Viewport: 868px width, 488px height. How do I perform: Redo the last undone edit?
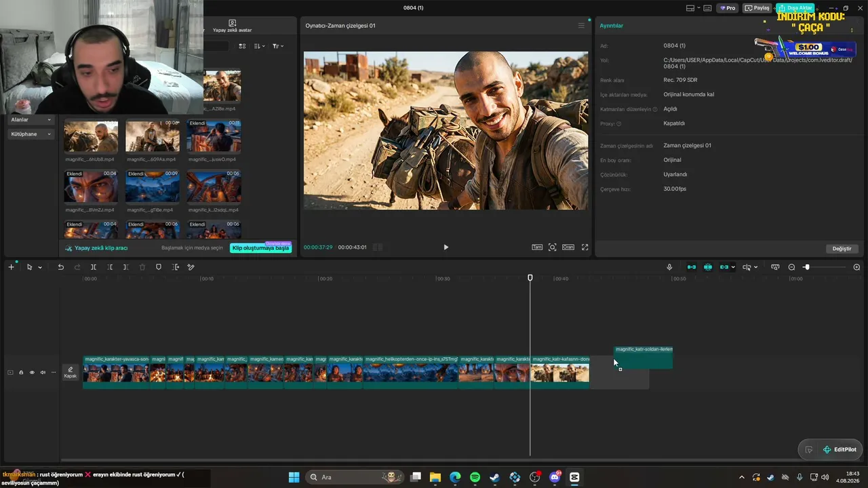(77, 267)
